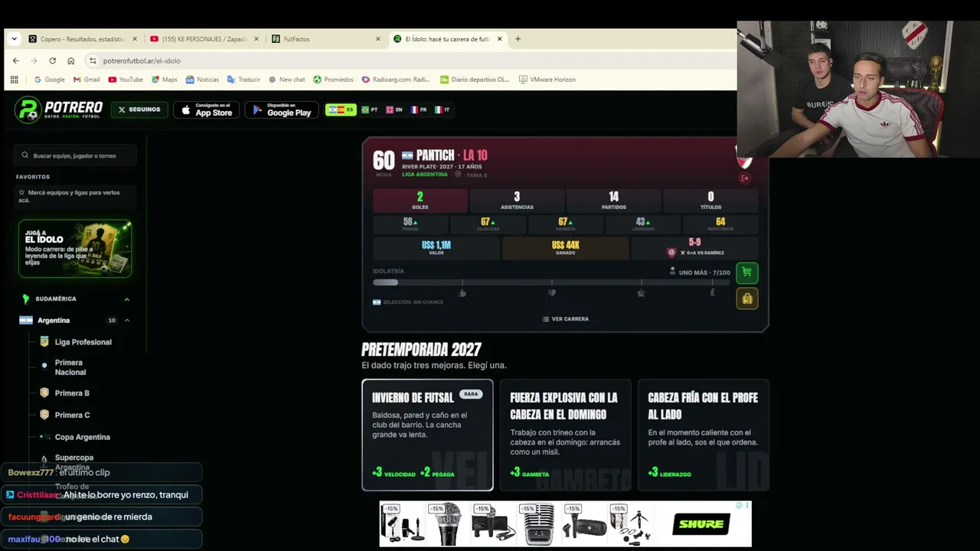This screenshot has width=980, height=551.
Task: Close the FutFactos tab
Action: [x=377, y=39]
